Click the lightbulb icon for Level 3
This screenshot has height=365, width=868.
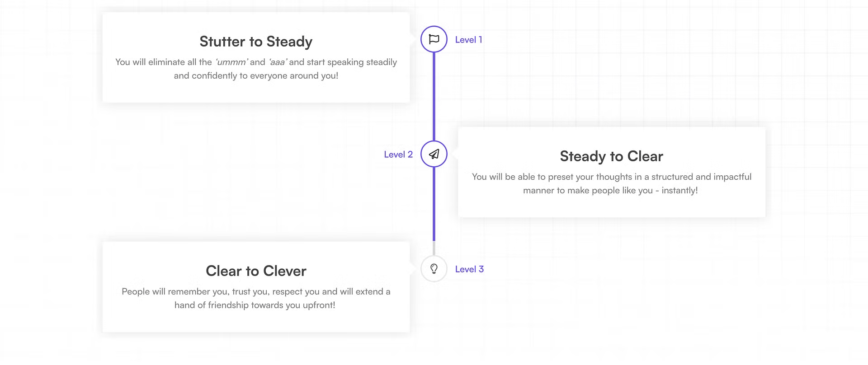pos(434,269)
